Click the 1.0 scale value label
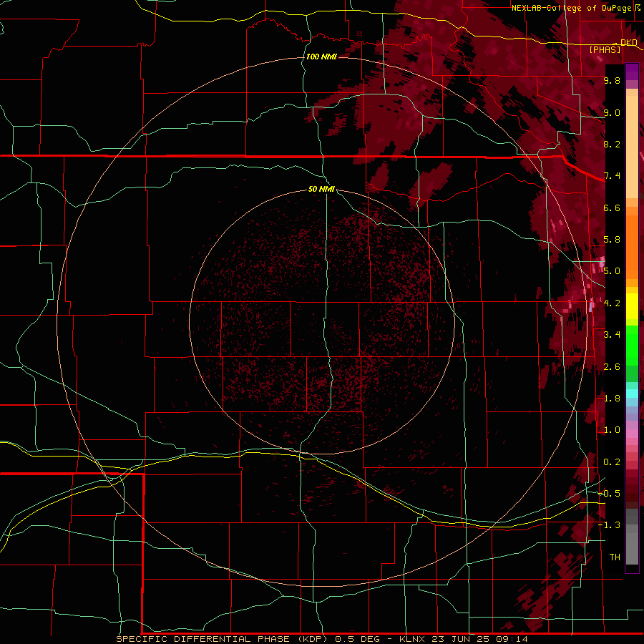This screenshot has height=644, width=644. point(612,430)
